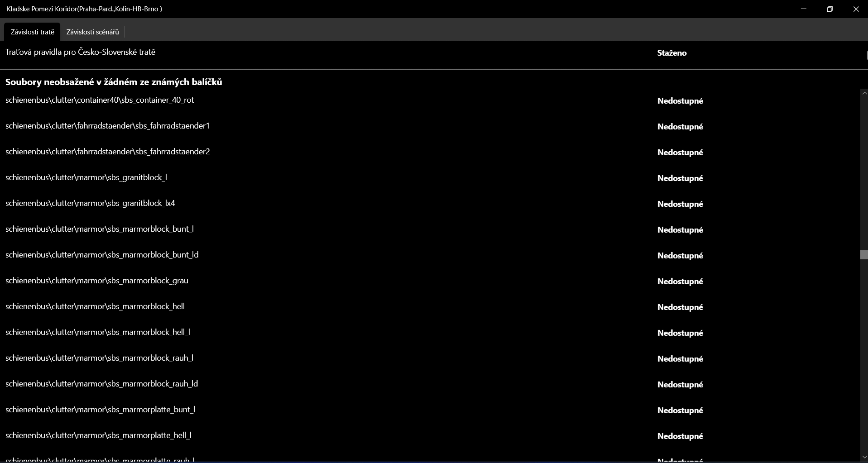This screenshot has height=463, width=868.
Task: Select the sbs_marmorplatte_bunt_l file row
Action: 429,410
